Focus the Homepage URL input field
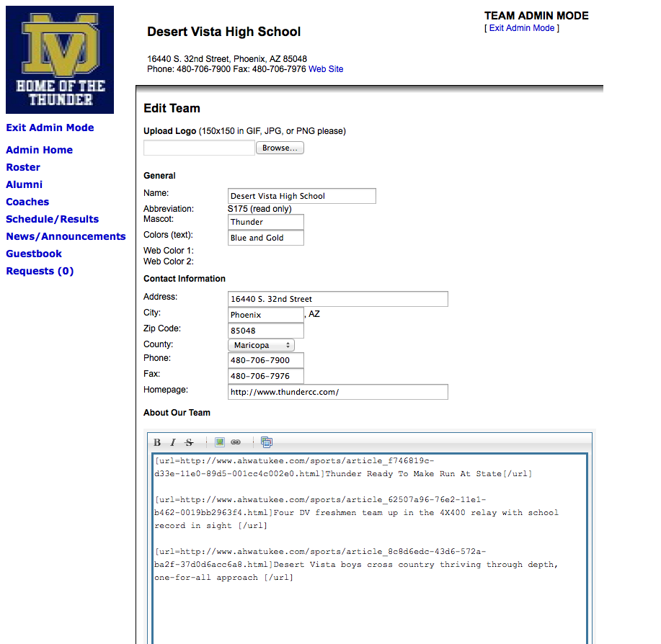The width and height of the screenshot is (661, 644). pos(337,392)
